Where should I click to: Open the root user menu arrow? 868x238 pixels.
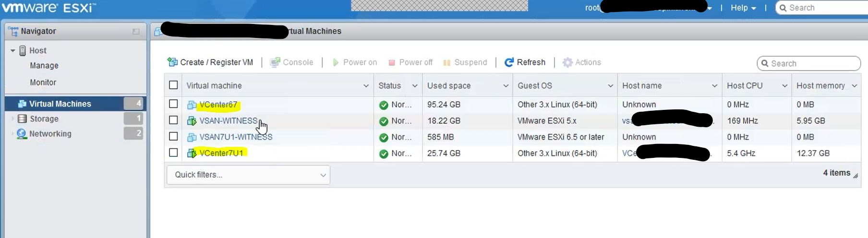pyautogui.click(x=709, y=8)
